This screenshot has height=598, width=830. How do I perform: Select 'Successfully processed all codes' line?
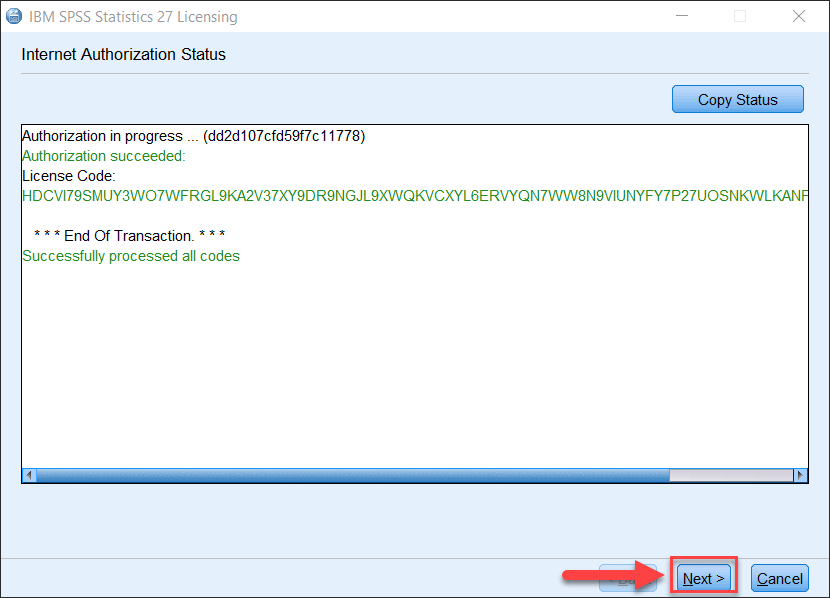(131, 256)
